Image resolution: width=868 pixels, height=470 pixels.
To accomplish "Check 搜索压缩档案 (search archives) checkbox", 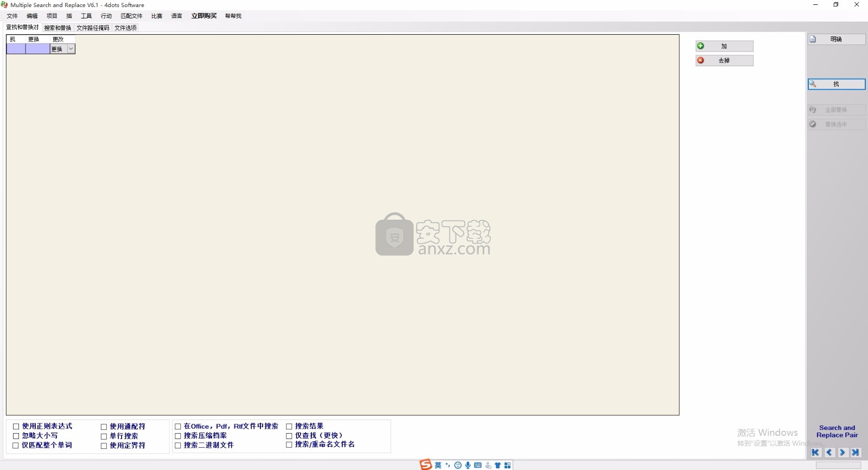I will click(178, 436).
